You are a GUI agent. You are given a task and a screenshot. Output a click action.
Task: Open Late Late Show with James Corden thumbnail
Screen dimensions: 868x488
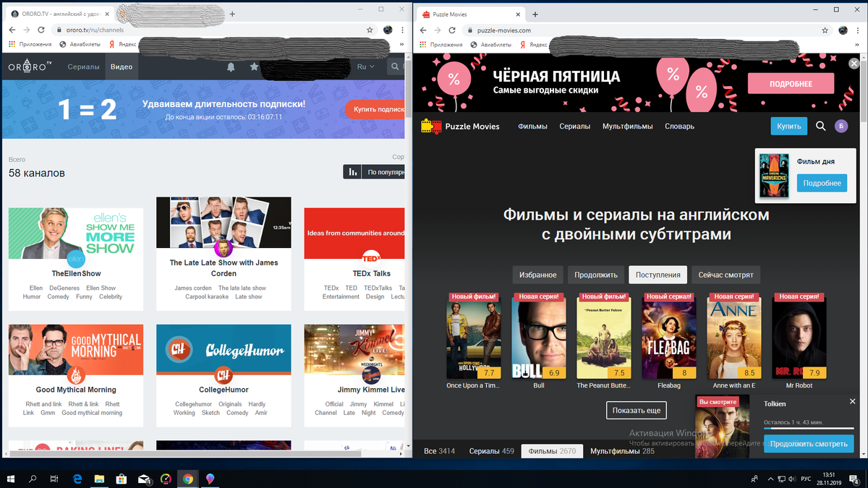(224, 222)
